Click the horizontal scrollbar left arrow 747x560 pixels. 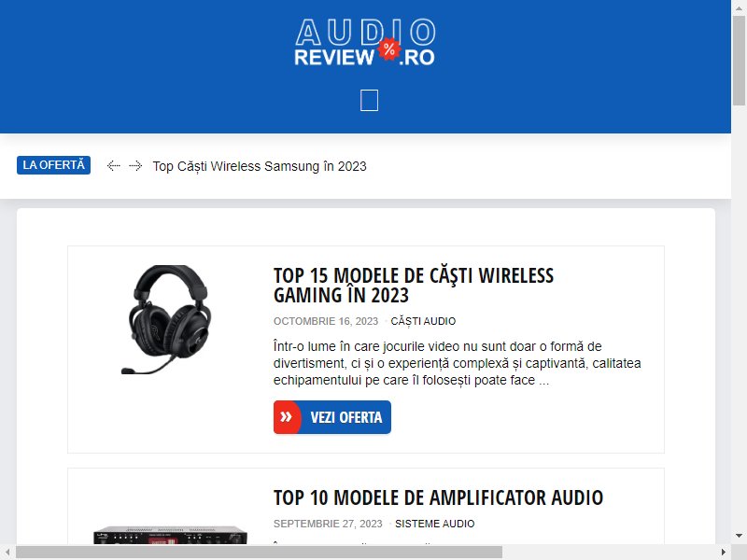(7, 553)
